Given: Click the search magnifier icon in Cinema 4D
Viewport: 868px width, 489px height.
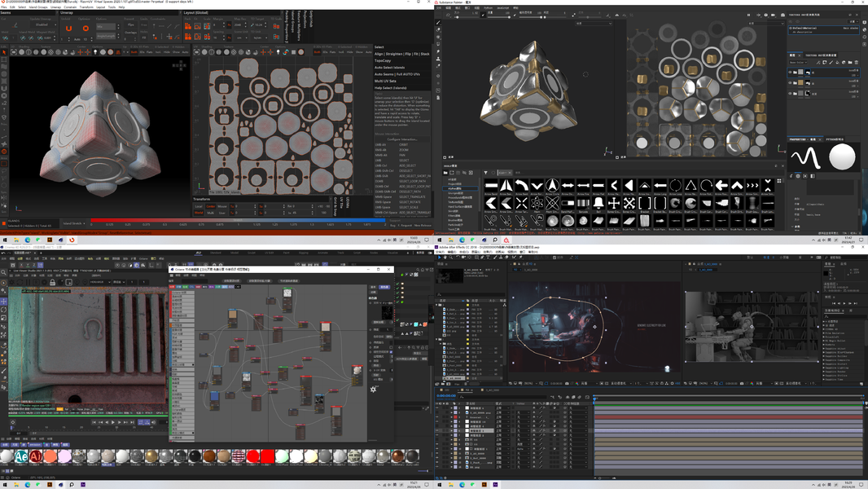Looking at the screenshot, I should (4, 272).
